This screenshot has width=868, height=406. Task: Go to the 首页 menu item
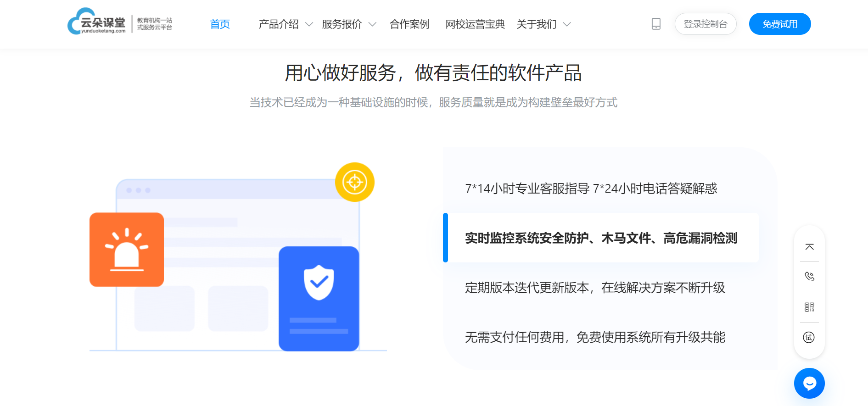220,24
